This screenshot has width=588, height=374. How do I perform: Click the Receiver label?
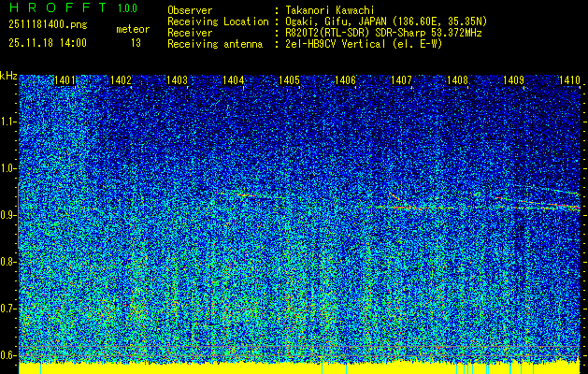pos(190,33)
